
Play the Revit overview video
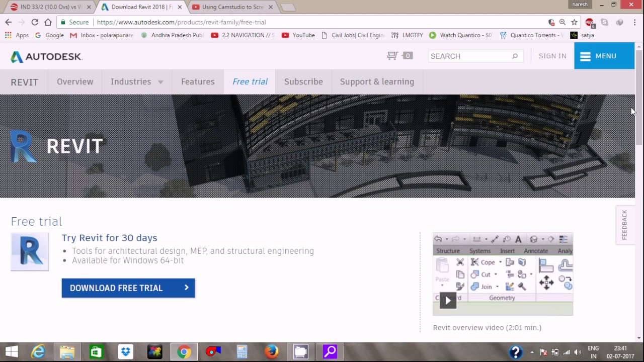[x=448, y=301]
